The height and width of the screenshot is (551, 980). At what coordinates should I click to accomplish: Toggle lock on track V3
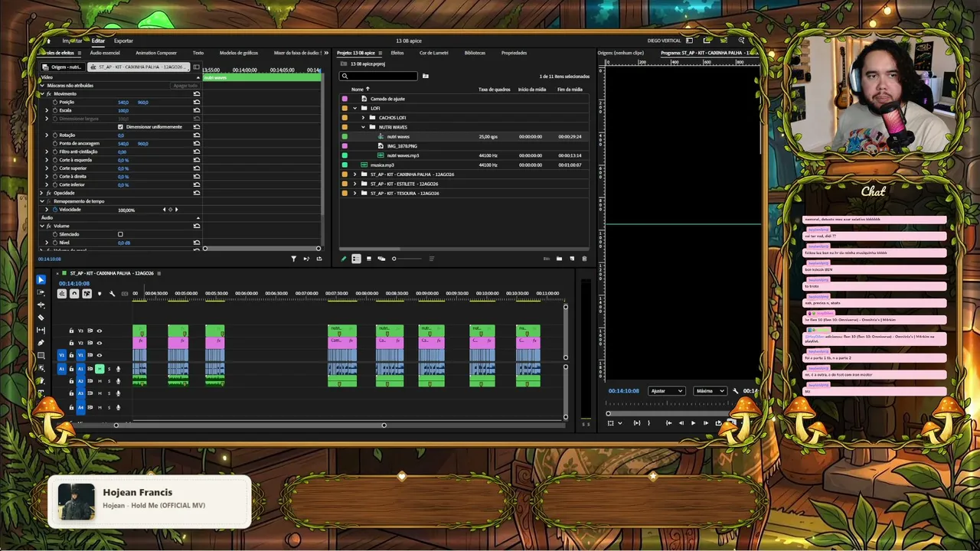pos(71,331)
